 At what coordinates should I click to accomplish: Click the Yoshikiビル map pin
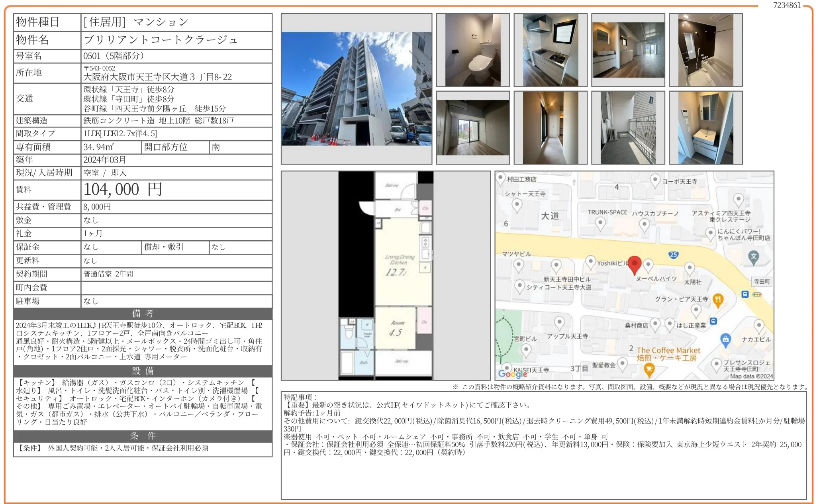click(591, 262)
